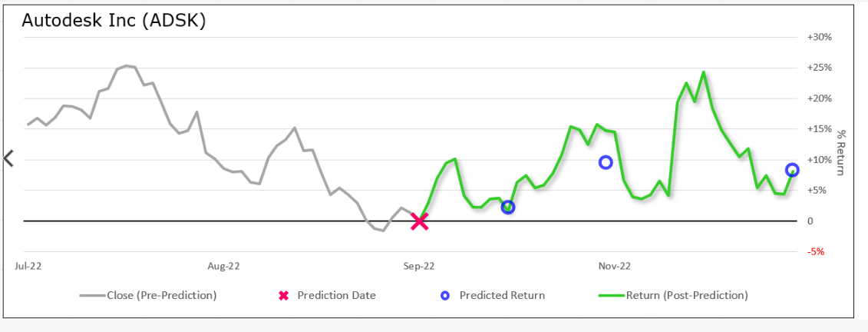Click the red -5% axis label
The height and width of the screenshot is (332, 868).
(816, 251)
